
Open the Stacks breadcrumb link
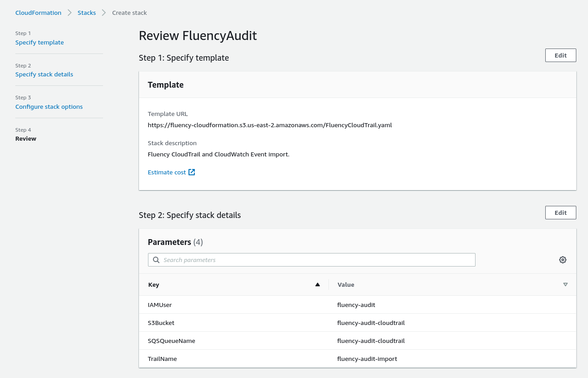coord(87,13)
